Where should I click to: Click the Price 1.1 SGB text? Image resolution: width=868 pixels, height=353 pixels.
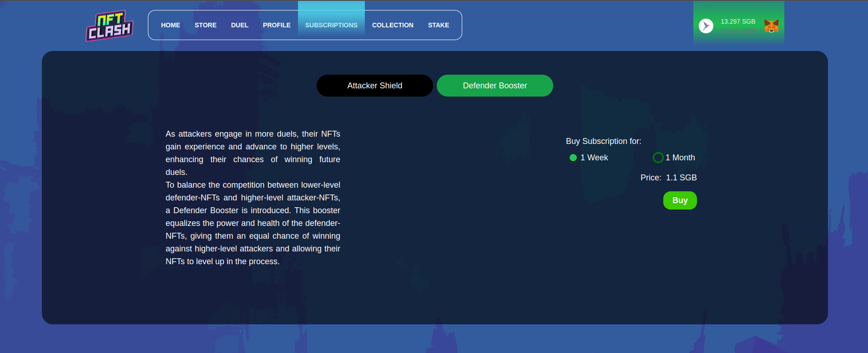[x=668, y=178]
